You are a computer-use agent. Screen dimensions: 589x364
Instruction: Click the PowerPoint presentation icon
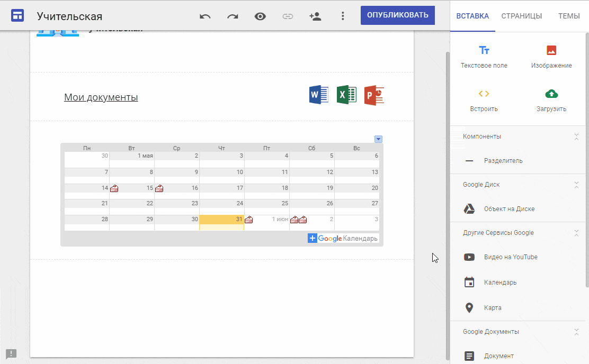(x=374, y=95)
